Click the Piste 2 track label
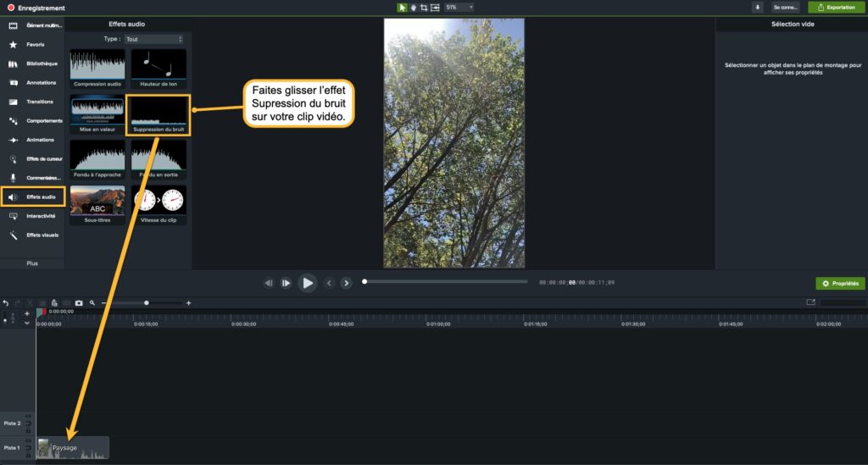 [x=12, y=423]
